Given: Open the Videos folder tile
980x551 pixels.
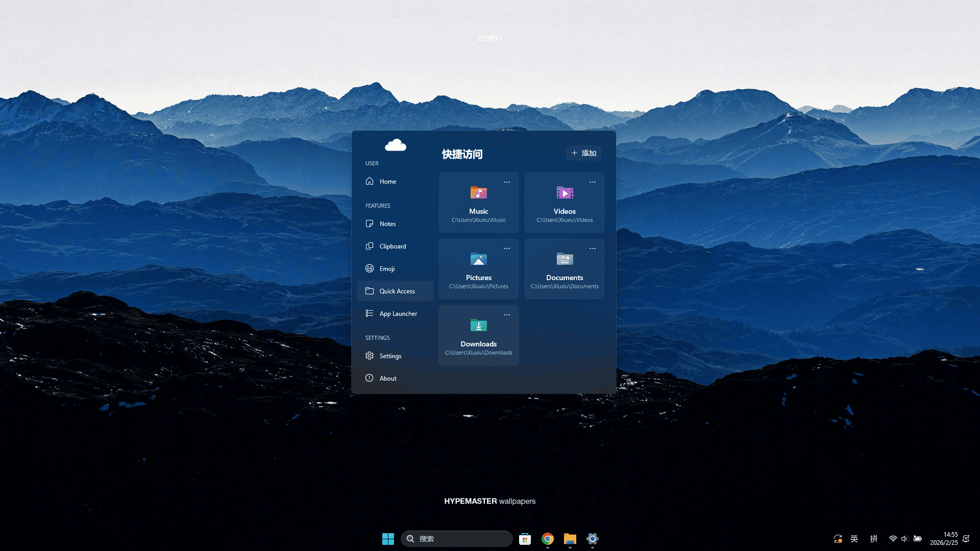Looking at the screenshot, I should (564, 203).
